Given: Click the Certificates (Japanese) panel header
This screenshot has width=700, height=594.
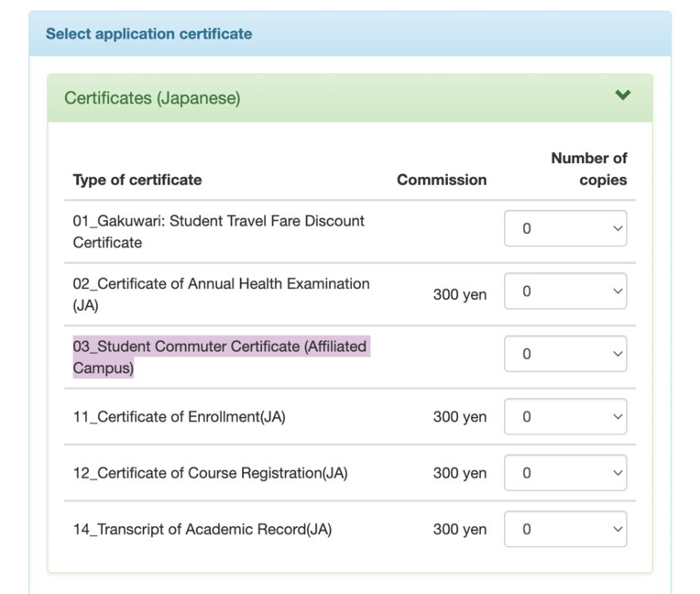Looking at the screenshot, I should [x=350, y=98].
